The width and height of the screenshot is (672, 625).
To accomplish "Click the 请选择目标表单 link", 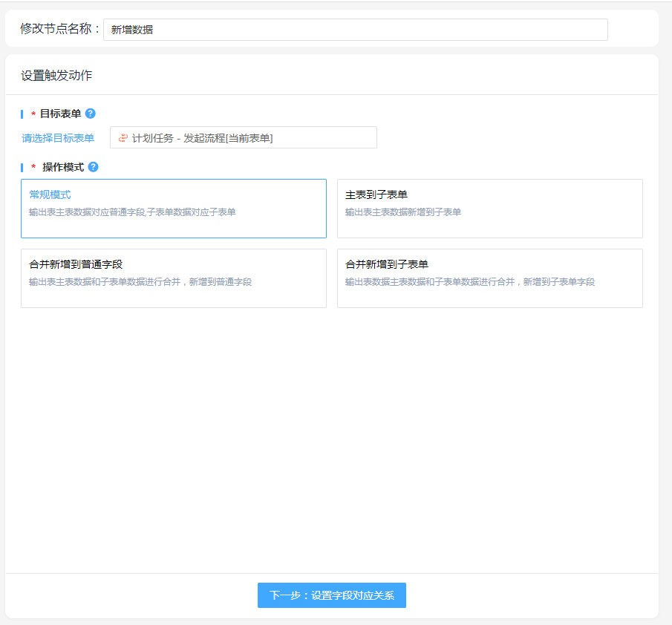I will (x=58, y=138).
